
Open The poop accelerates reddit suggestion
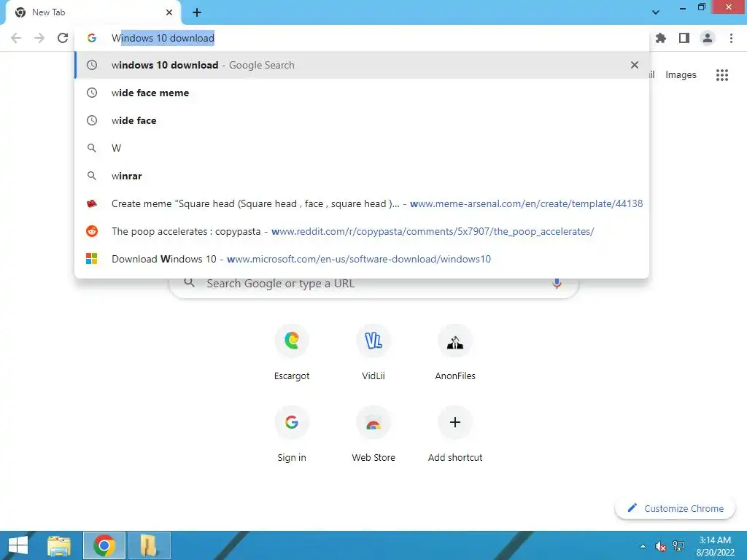tap(362, 231)
